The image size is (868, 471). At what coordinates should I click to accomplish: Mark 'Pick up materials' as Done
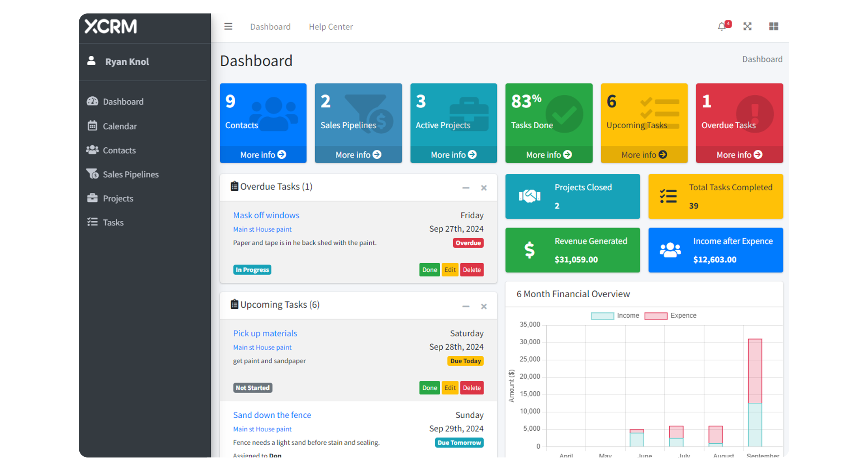point(429,388)
